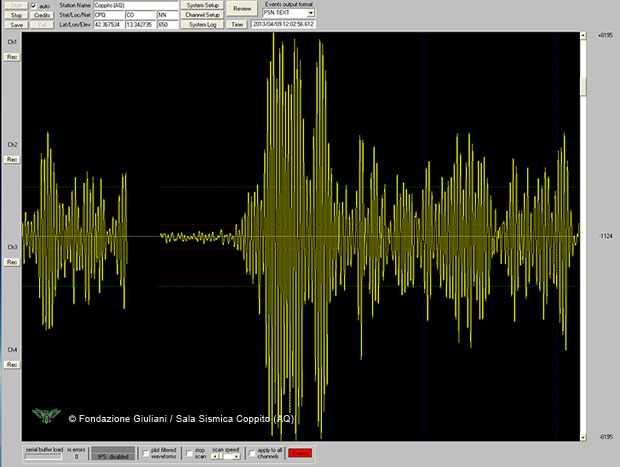Click the Rec button for Ch2
The image size is (620, 467).
[x=12, y=159]
